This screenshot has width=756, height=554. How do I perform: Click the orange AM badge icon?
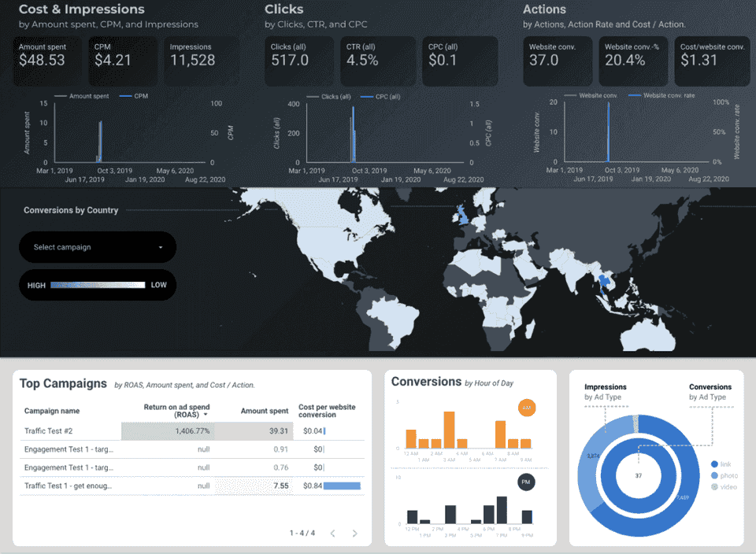pyautogui.click(x=527, y=408)
